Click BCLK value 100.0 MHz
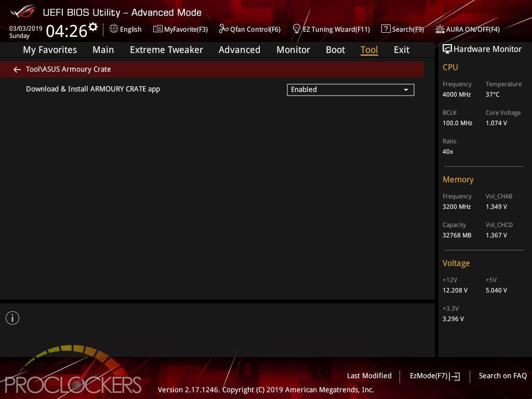The image size is (532, 399). [457, 123]
